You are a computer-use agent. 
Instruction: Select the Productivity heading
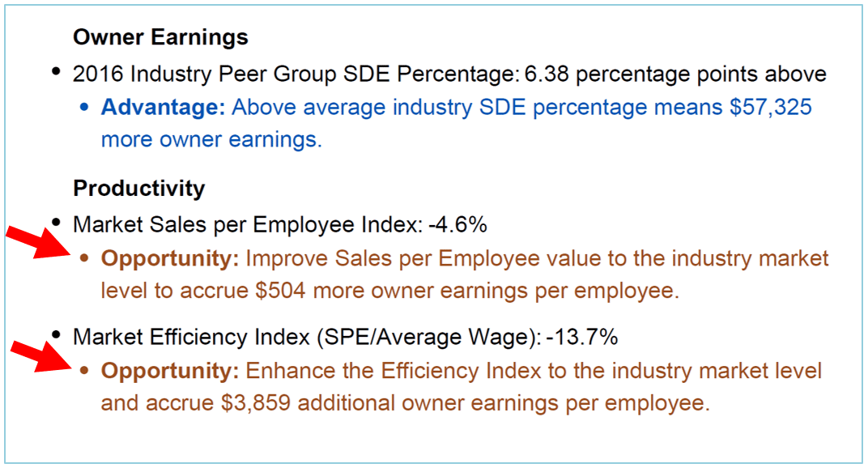138,189
